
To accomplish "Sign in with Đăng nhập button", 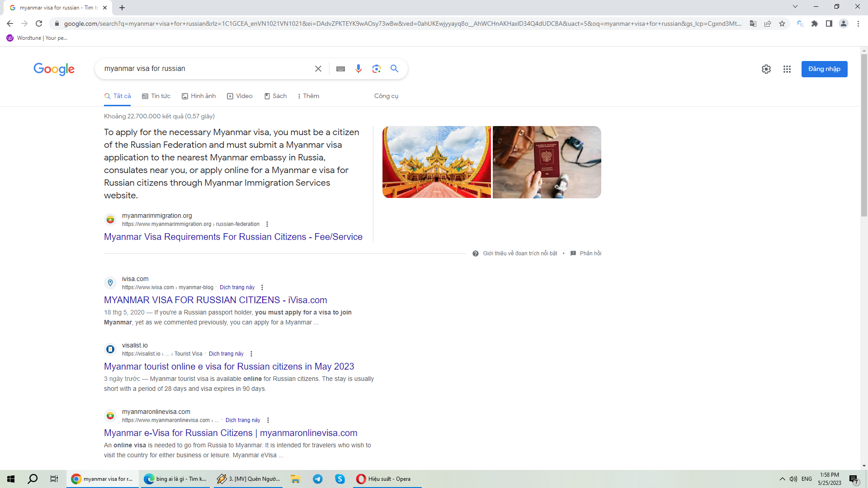I will pyautogui.click(x=824, y=69).
